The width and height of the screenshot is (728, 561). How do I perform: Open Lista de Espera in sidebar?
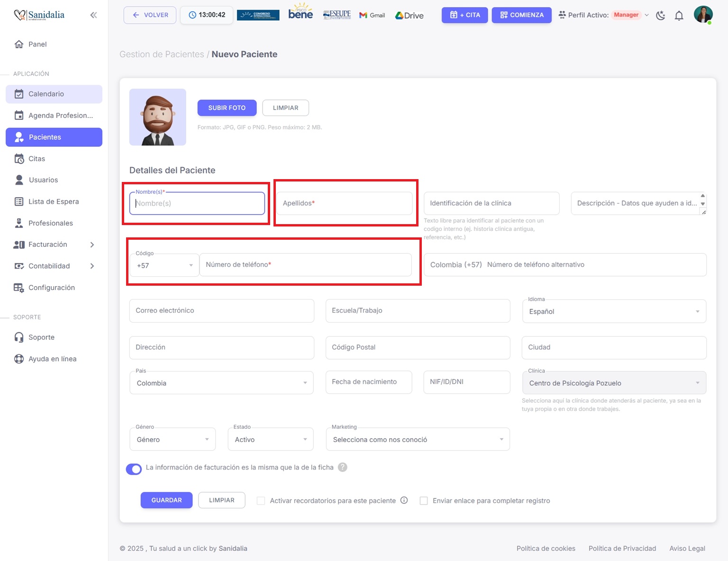(x=54, y=201)
